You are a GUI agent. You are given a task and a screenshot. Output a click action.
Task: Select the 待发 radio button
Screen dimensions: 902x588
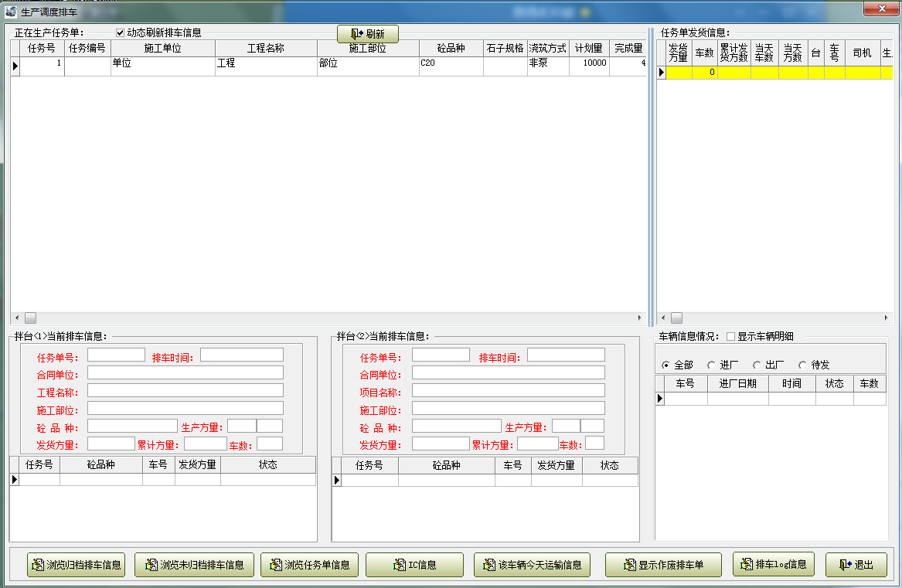pos(802,365)
